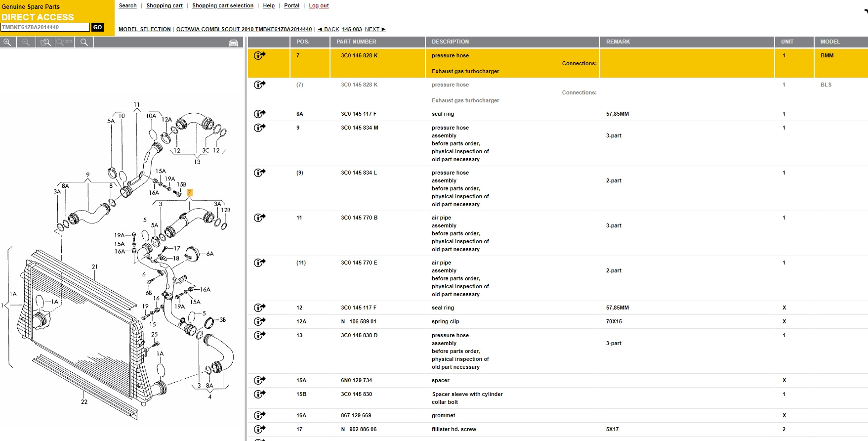Click the 145-083 illustration number link
Viewport: 868px width, 441px height.
pyautogui.click(x=352, y=30)
